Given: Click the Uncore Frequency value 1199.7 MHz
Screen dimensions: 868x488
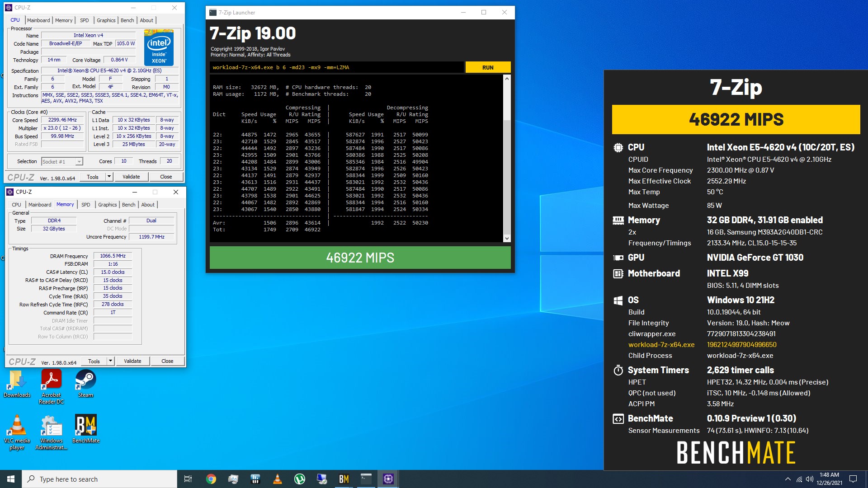Looking at the screenshot, I should [151, 237].
